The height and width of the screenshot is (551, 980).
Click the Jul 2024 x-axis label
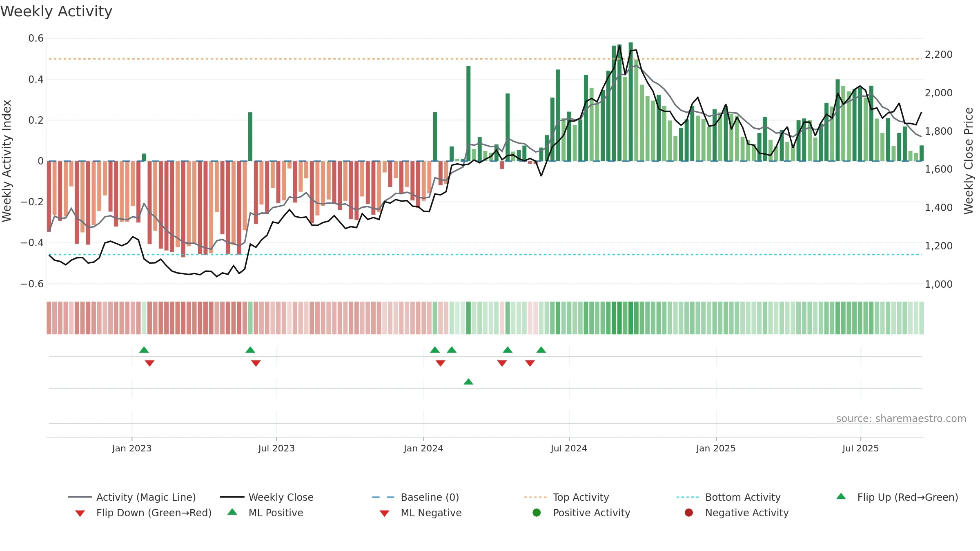569,448
